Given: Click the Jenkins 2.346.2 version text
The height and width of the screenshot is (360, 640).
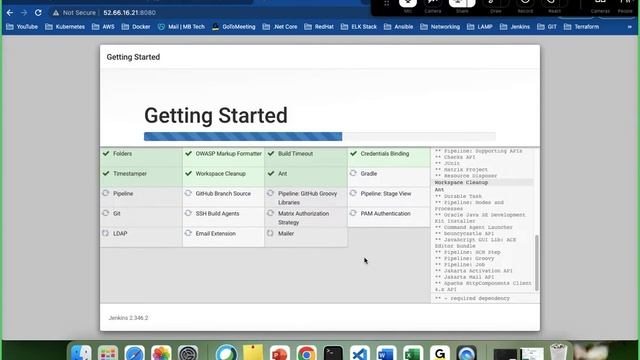Looking at the screenshot, I should click(x=128, y=318).
